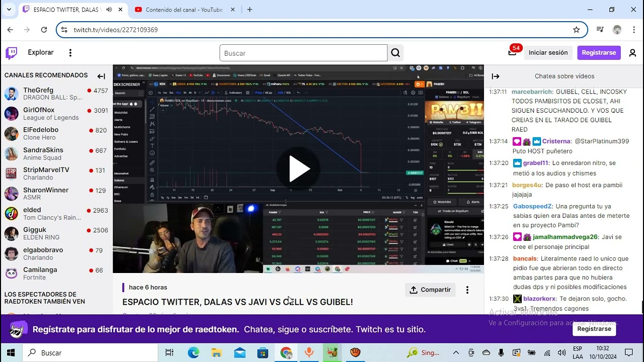Click Registrarse in the purple banner

coord(594,329)
